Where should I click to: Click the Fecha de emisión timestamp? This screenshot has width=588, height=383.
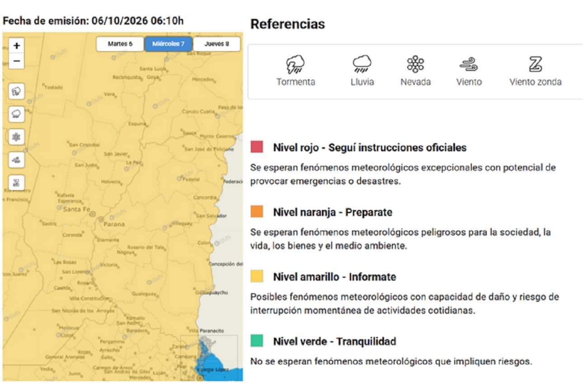(93, 21)
